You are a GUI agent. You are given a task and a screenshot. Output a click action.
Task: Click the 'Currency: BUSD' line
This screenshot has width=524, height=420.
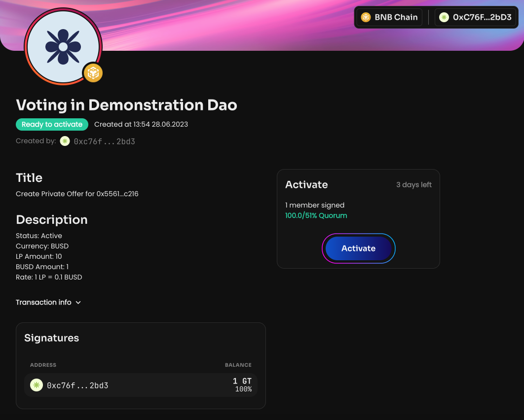click(x=42, y=246)
